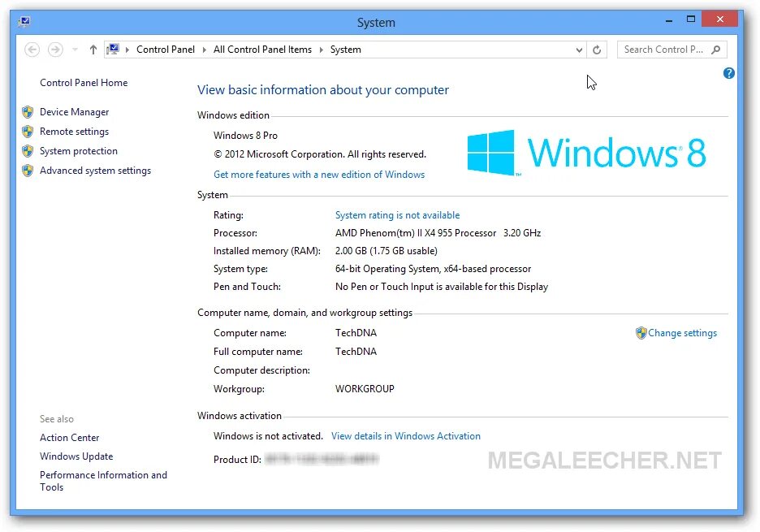This screenshot has height=532, width=760.
Task: Click the shield icon beside Device Manager
Action: pos(28,112)
